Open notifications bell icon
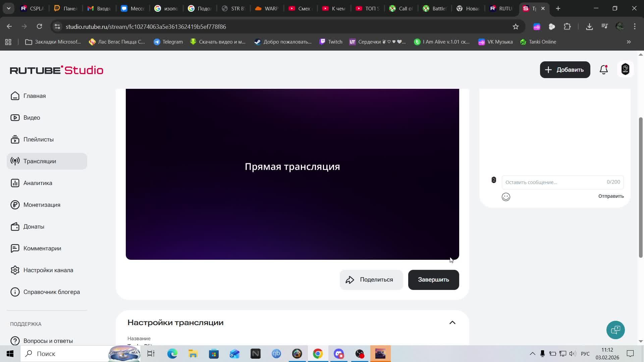This screenshot has width=644, height=362. pos(604,70)
